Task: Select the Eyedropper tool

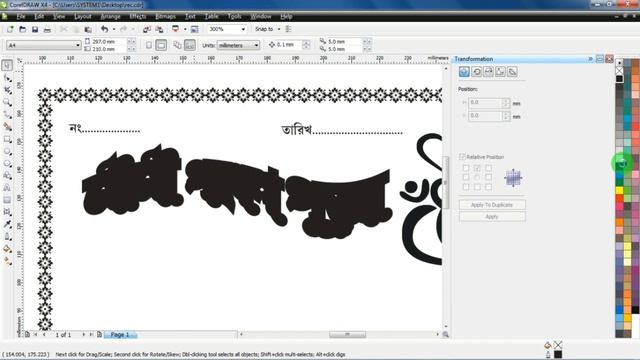Action: [7, 224]
